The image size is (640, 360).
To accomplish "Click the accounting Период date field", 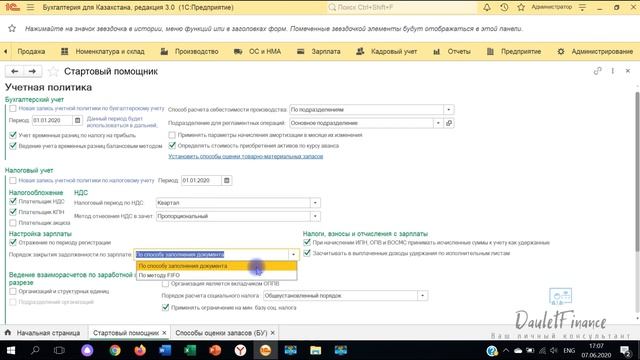I will (x=52, y=120).
